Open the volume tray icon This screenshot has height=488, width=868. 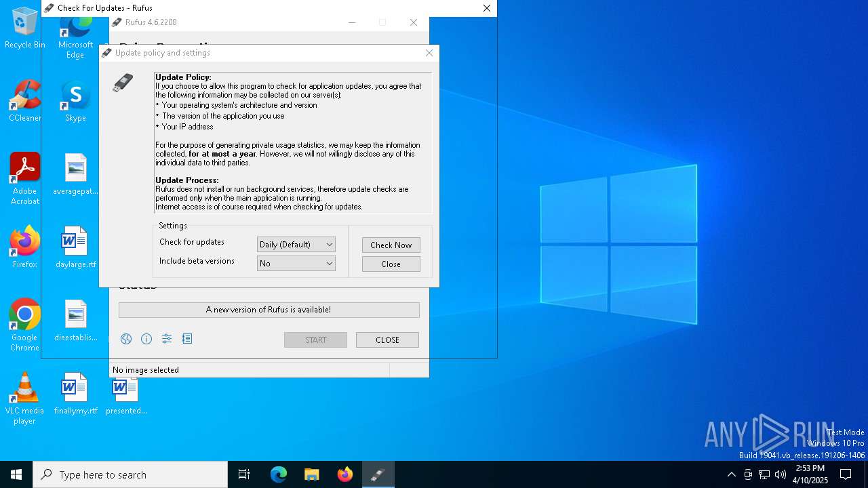coord(781,474)
